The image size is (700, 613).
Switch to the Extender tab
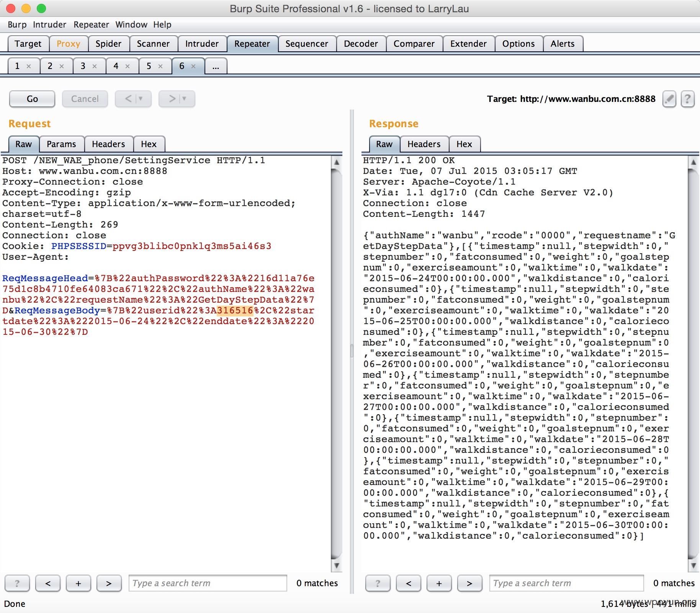tap(468, 44)
